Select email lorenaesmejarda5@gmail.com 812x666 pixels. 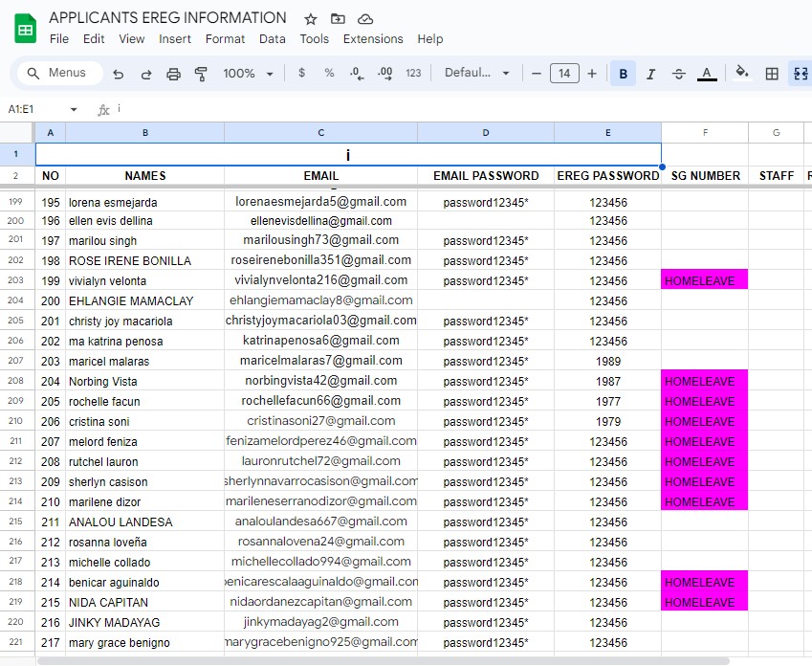coord(321,202)
